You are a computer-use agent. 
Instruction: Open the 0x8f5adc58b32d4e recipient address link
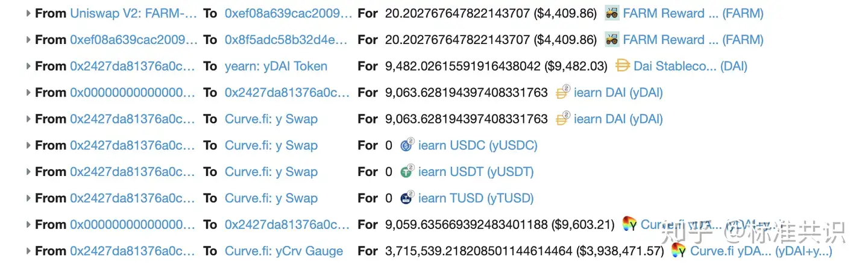[x=286, y=40]
